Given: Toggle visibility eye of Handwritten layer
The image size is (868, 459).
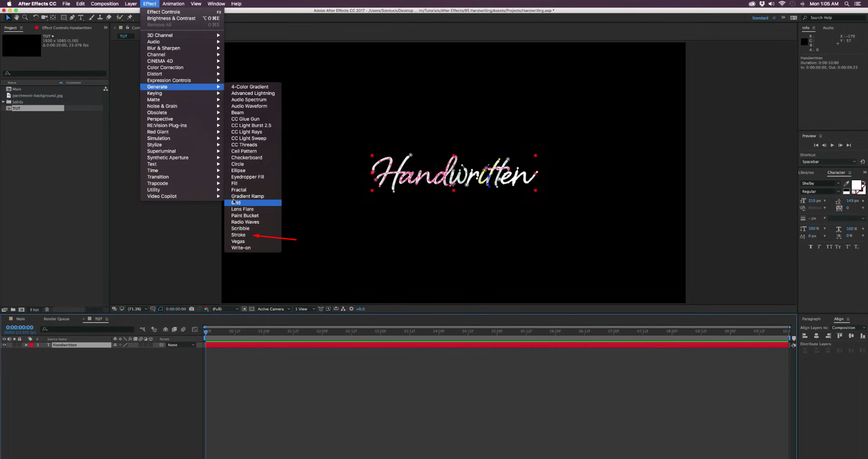Looking at the screenshot, I should point(4,345).
